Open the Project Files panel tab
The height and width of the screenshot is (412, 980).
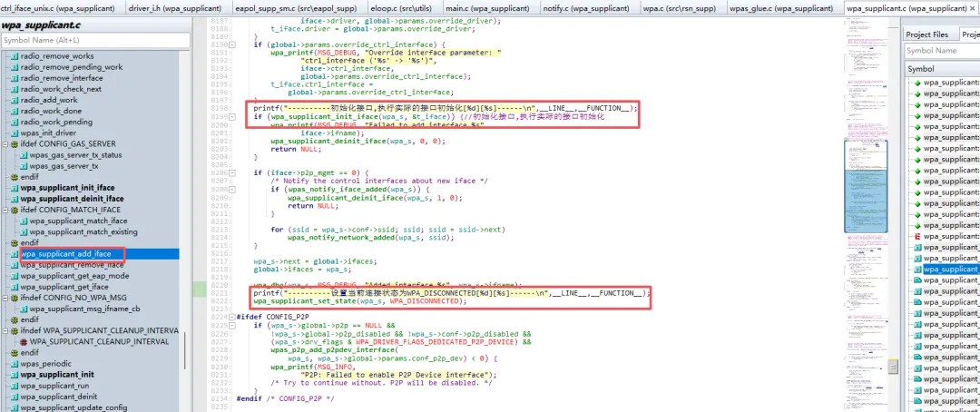926,35
